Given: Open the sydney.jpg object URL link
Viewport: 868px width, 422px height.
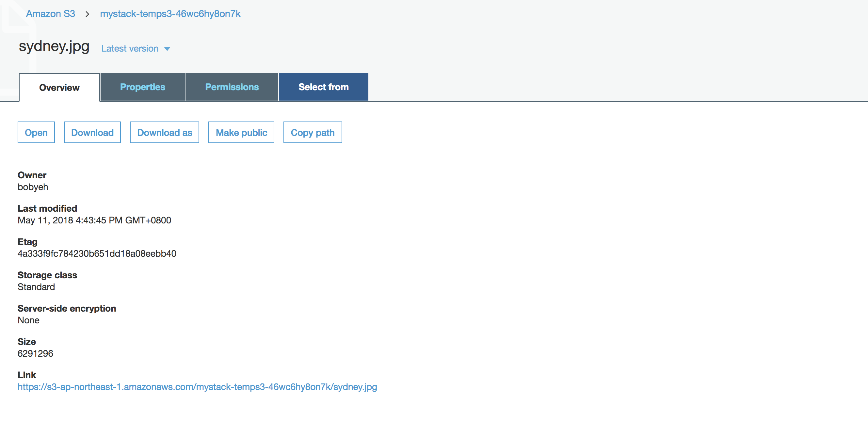Looking at the screenshot, I should tap(197, 387).
